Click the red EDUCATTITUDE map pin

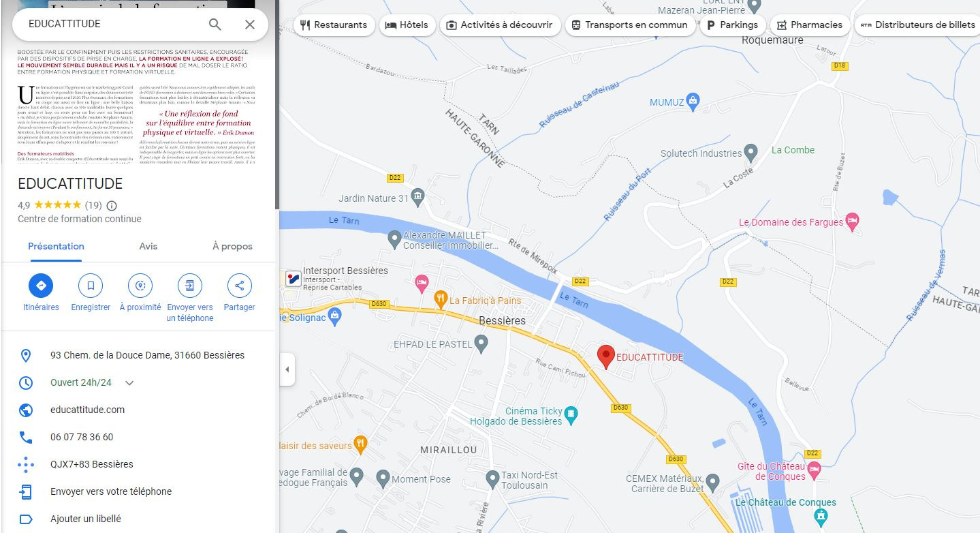[x=605, y=357]
